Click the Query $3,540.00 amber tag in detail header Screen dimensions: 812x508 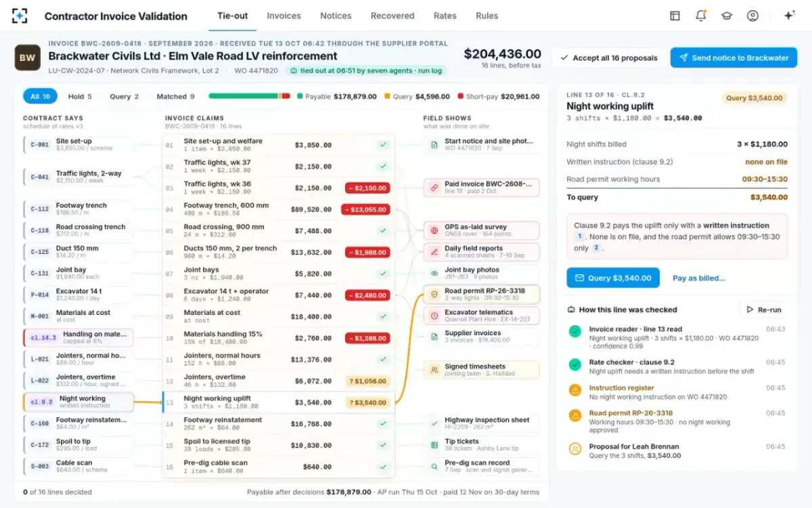(754, 98)
